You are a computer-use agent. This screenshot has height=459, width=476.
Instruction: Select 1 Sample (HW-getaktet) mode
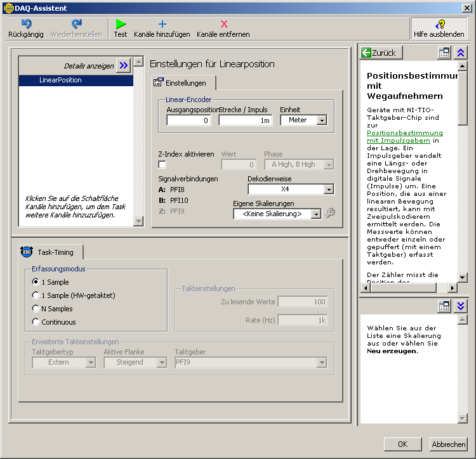[36, 295]
